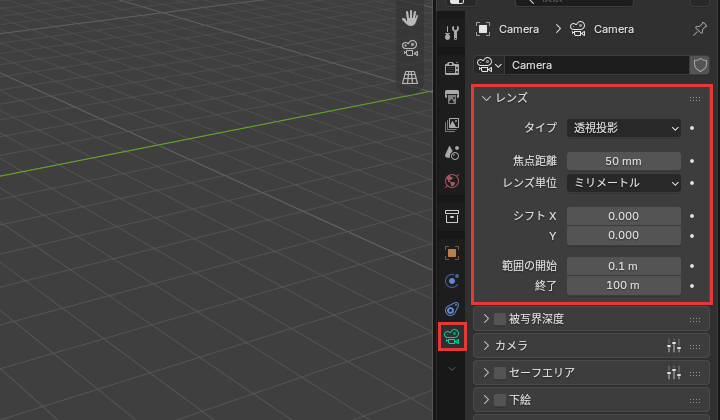Viewport: 720px width, 420px height.
Task: Open the Camera Object Data properties tab
Action: 452,337
